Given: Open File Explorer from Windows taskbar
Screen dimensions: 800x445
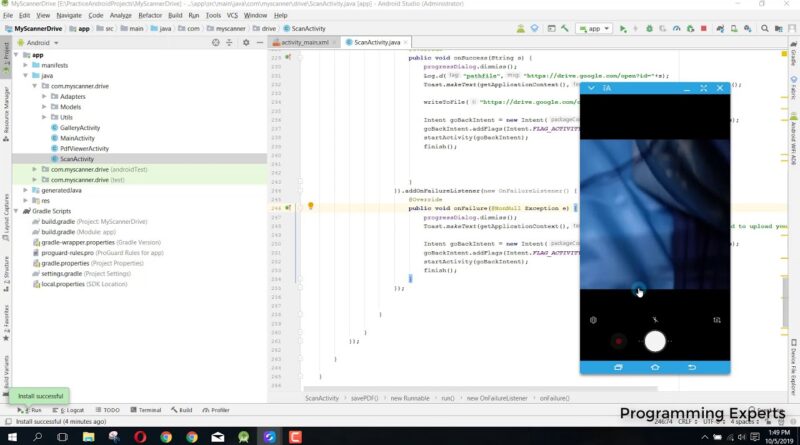Looking at the screenshot, I should (88, 437).
